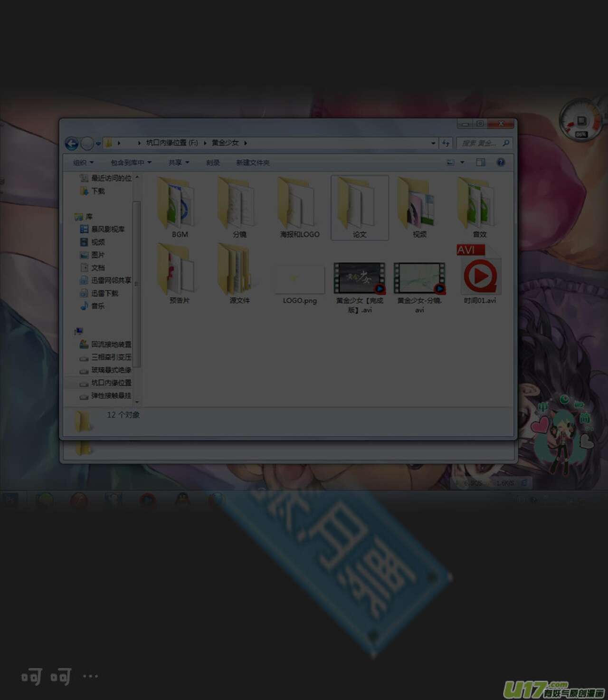
Task: Click the 刻录 toolbar button
Action: tap(213, 163)
